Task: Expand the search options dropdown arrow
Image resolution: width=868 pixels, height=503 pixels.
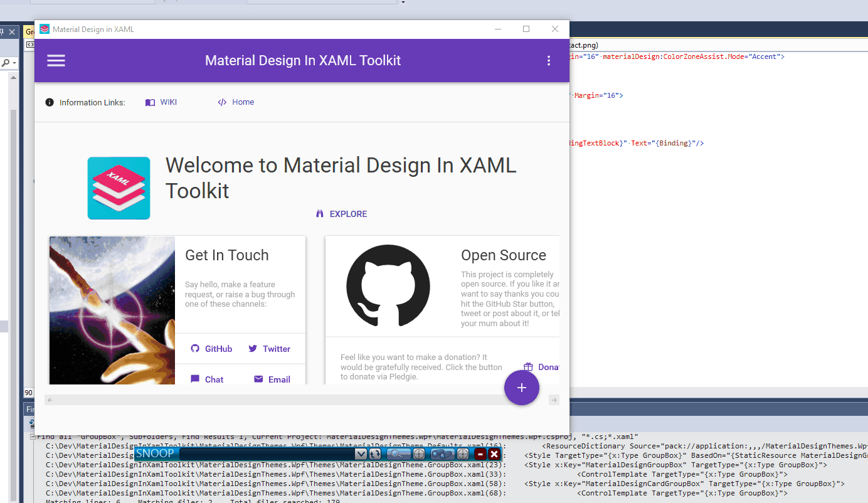Action: [14, 63]
